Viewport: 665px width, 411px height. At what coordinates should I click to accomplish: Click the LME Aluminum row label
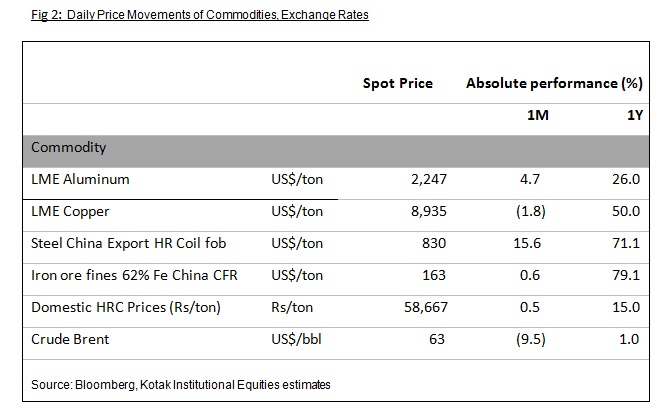tap(80, 179)
